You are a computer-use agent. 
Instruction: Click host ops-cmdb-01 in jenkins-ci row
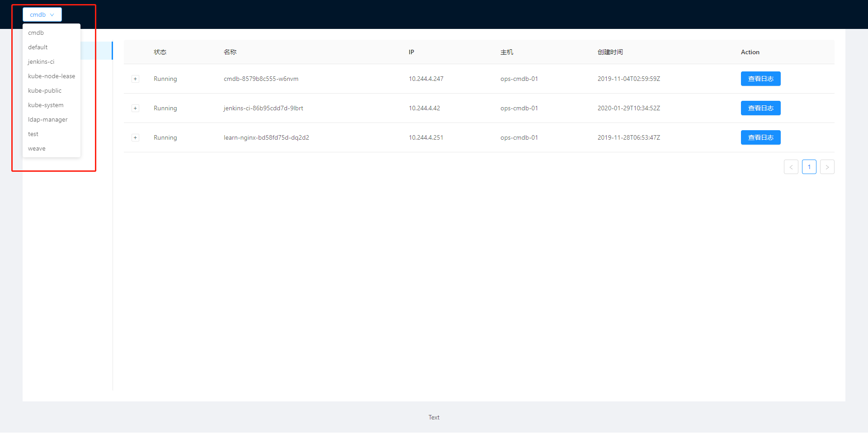519,108
